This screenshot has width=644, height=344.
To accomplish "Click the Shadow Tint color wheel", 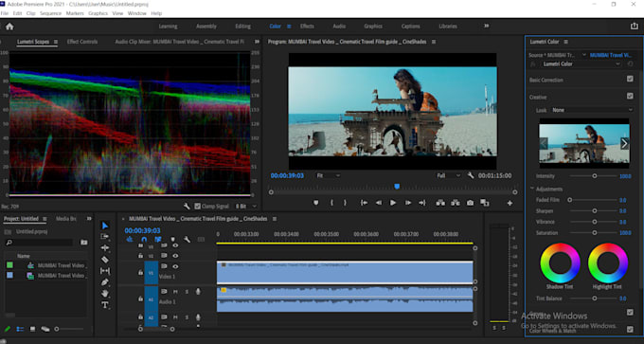I will click(x=560, y=263).
